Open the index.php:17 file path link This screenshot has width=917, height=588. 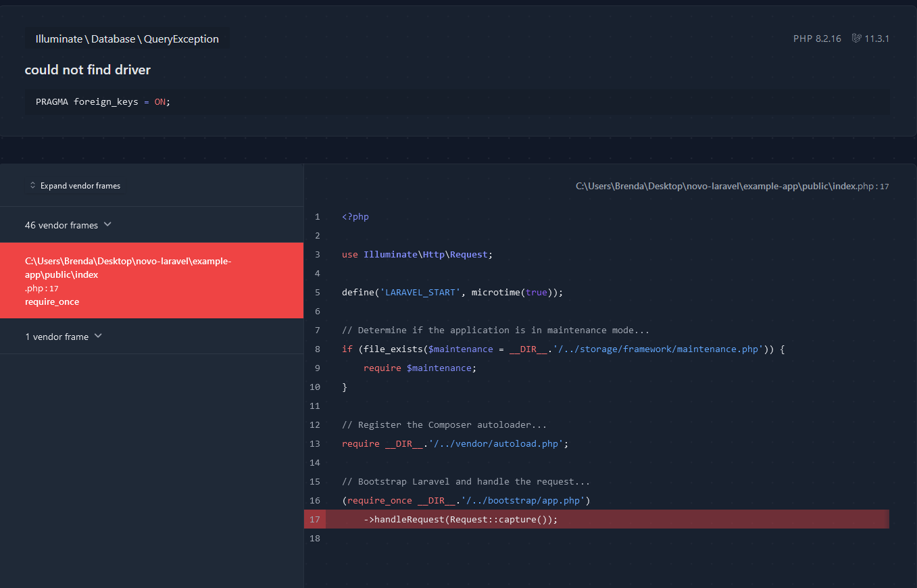[732, 186]
